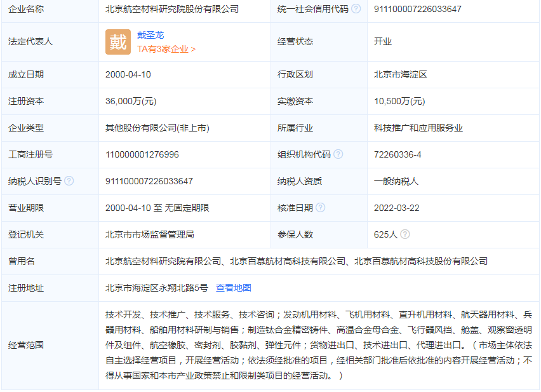Click 查看地图 link

coord(234,288)
